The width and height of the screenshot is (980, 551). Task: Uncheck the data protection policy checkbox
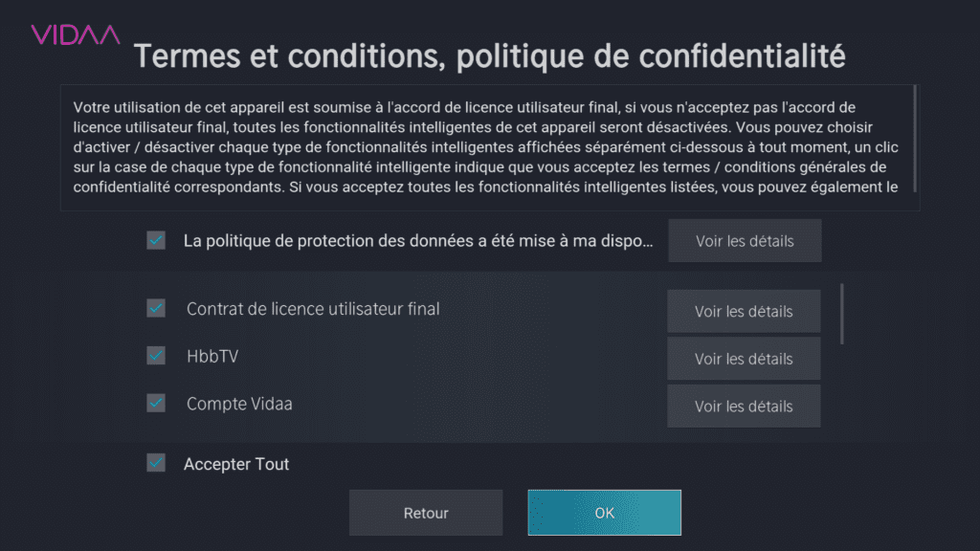pos(156,240)
